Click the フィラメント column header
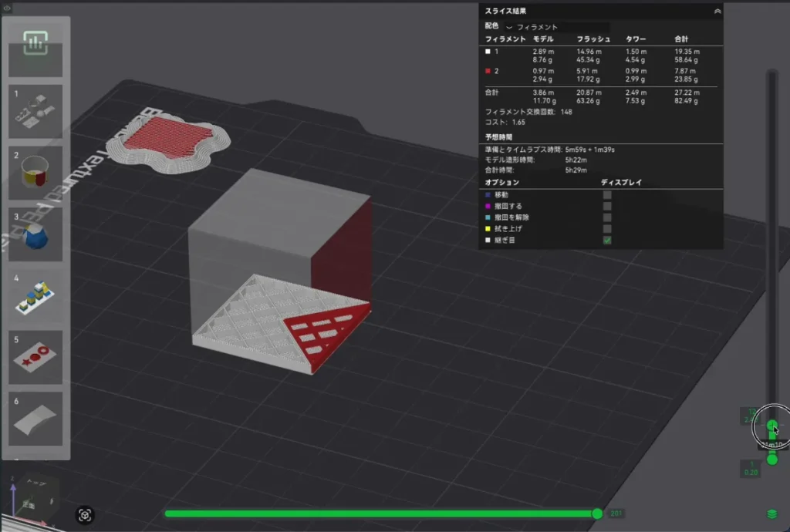This screenshot has width=790, height=532. pyautogui.click(x=505, y=39)
